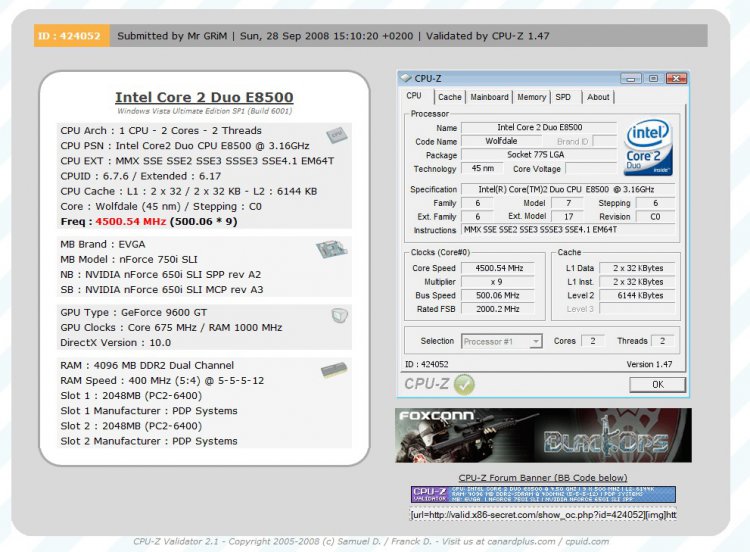Click the Specification field text
The width and height of the screenshot is (750, 552).
[568, 189]
